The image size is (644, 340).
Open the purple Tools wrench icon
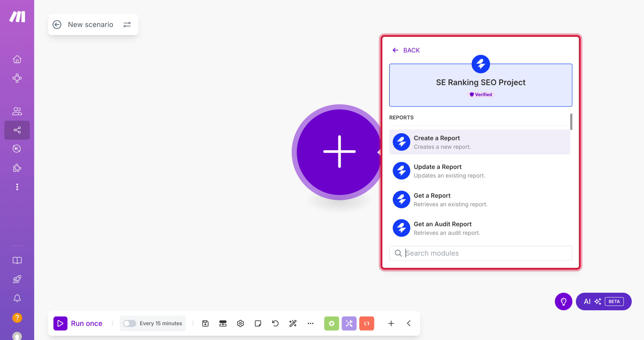(x=349, y=323)
